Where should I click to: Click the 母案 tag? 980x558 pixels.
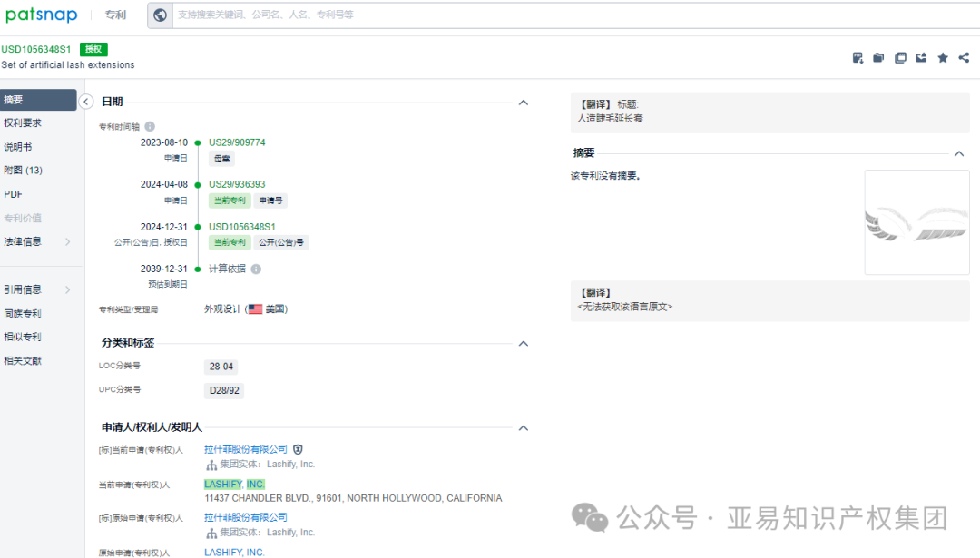click(x=222, y=159)
